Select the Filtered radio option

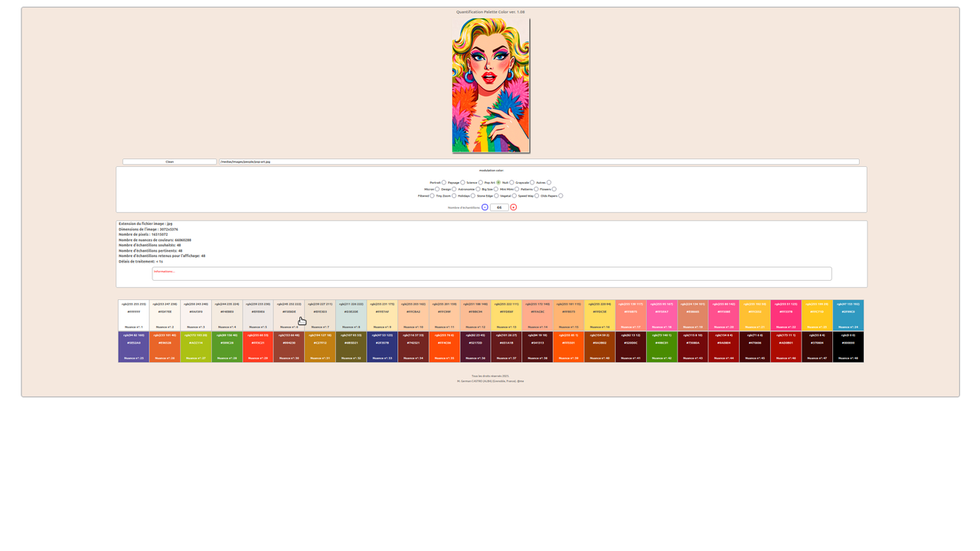click(x=432, y=196)
